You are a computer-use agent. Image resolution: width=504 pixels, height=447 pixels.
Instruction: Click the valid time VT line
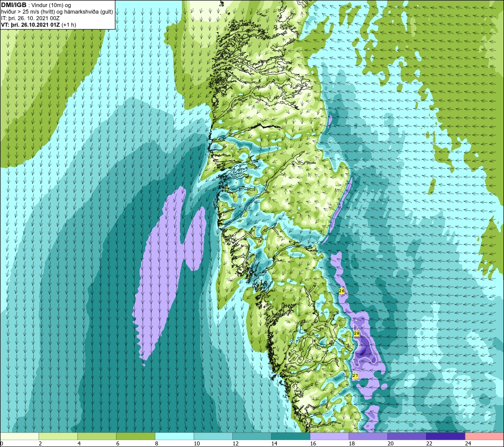(39, 25)
